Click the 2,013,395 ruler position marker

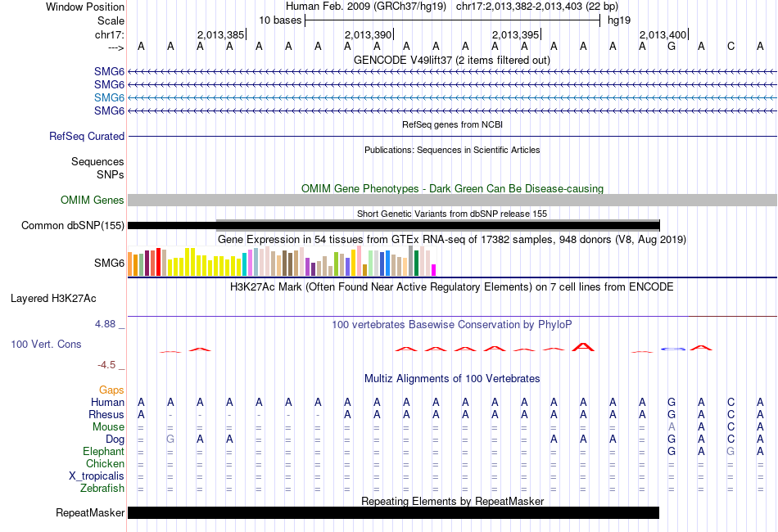515,34
